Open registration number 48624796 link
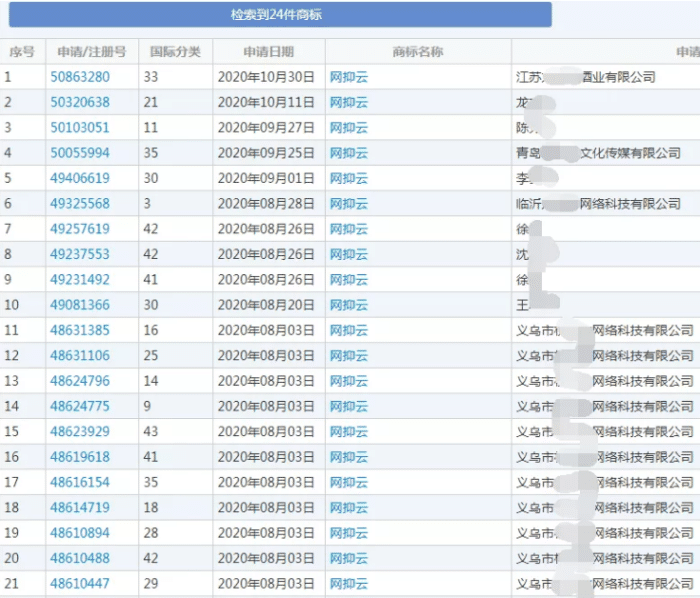Screen dimensions: 700x598 [x=80, y=381]
